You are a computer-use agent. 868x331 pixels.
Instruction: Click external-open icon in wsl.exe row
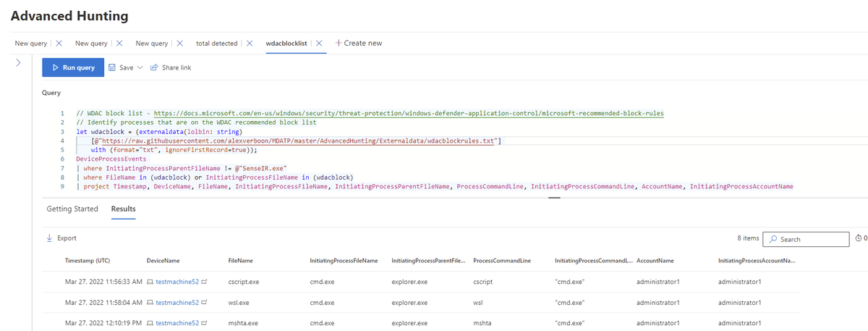pyautogui.click(x=204, y=302)
